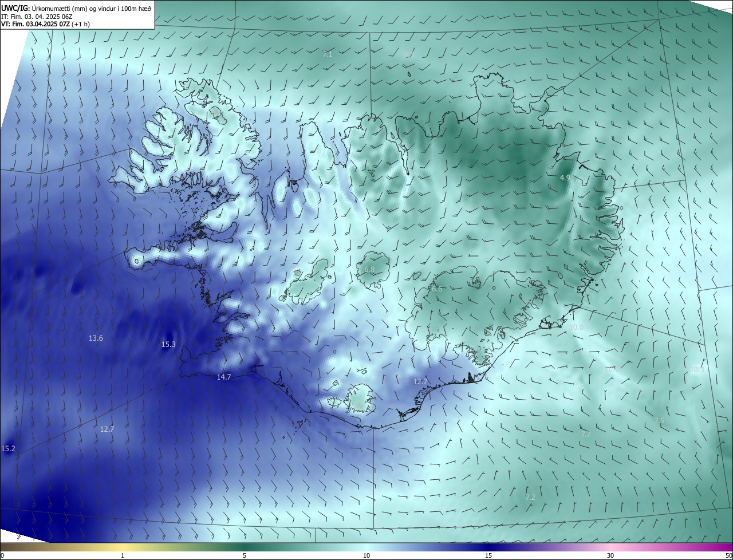
Task: Click the 15.2 value label
Action: coord(9,448)
